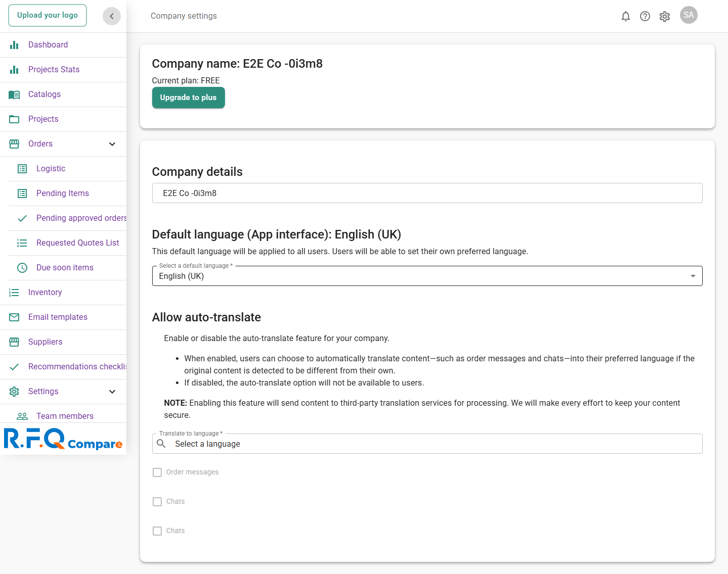Open the SA user avatar menu

(689, 15)
